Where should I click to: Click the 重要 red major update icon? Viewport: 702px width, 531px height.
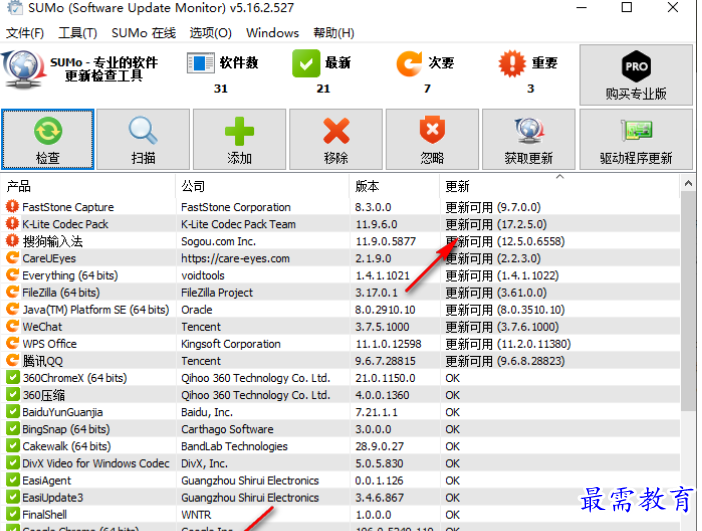[x=512, y=63]
